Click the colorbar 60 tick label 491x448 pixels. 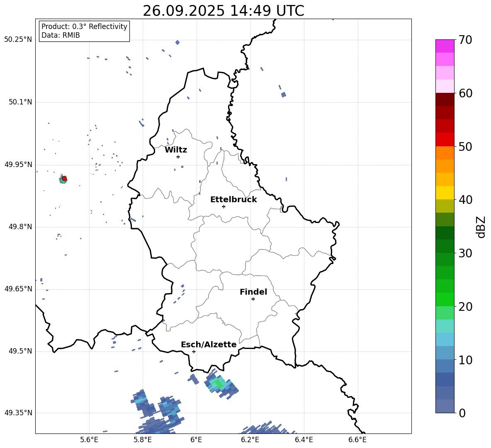pos(465,93)
